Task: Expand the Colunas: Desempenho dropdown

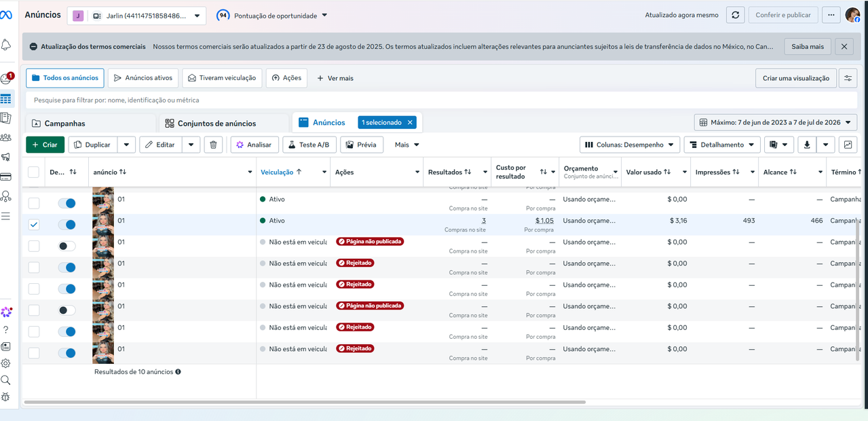Action: (x=629, y=145)
